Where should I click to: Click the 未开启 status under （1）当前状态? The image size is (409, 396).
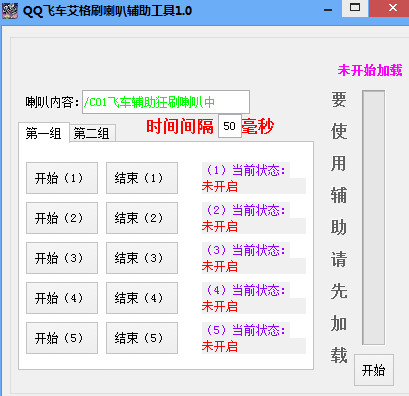click(x=220, y=186)
